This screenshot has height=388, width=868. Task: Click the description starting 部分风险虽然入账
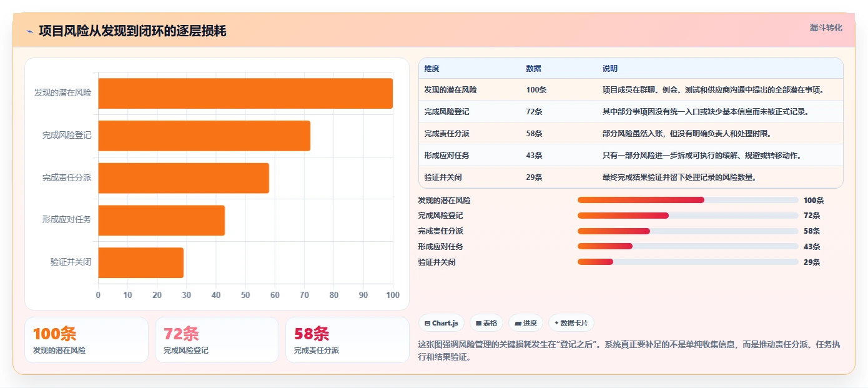687,134
